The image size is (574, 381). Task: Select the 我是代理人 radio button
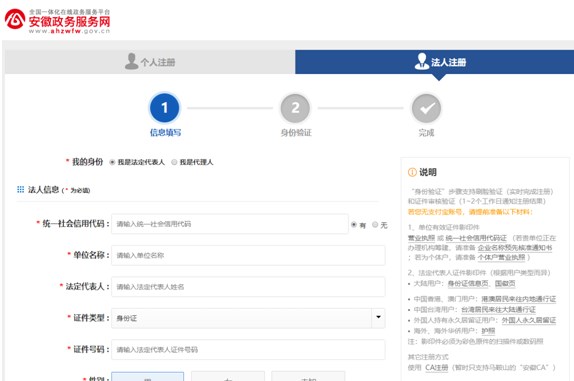coord(174,162)
